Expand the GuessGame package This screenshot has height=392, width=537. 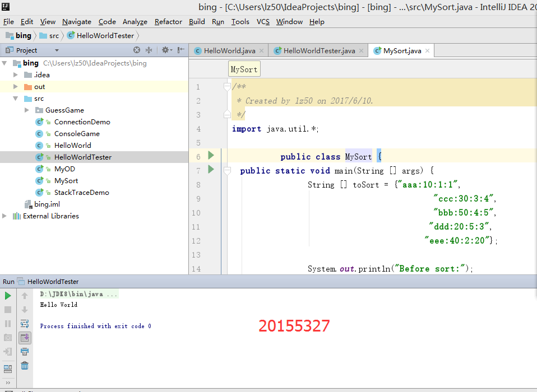(x=27, y=110)
